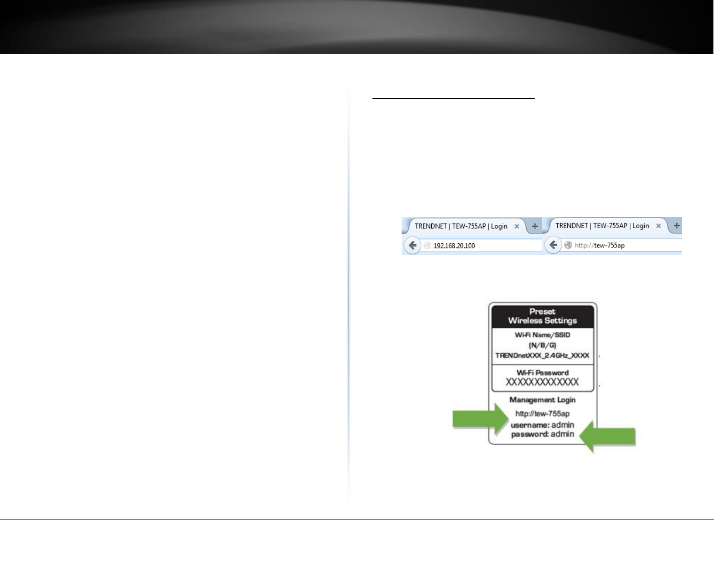Click the 'Management Login' heading on sticker
The width and height of the screenshot is (728, 565).
tap(542, 400)
